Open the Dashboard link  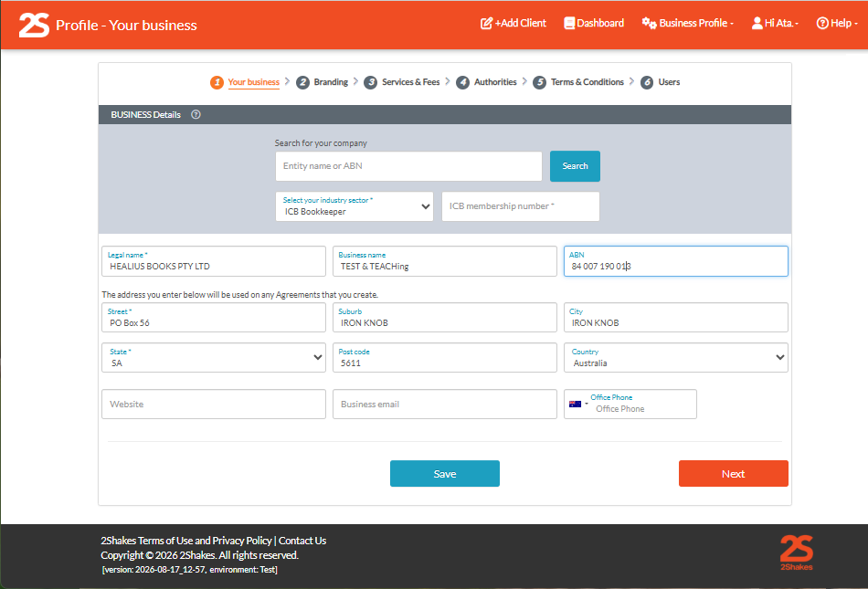[x=594, y=23]
